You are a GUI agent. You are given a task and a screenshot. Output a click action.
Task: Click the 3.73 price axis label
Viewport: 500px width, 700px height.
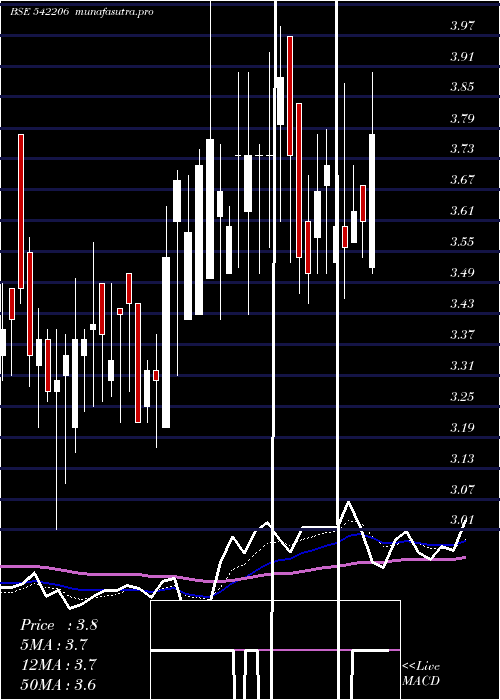click(x=462, y=149)
